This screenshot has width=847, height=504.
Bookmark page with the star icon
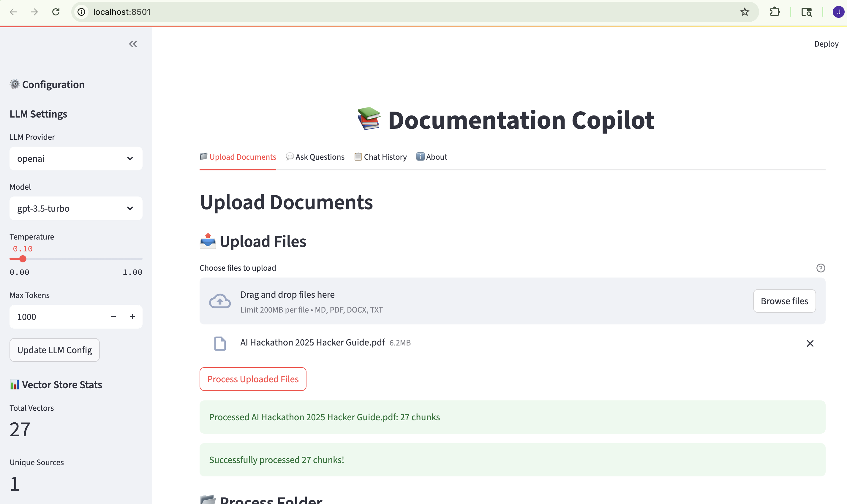[745, 12]
